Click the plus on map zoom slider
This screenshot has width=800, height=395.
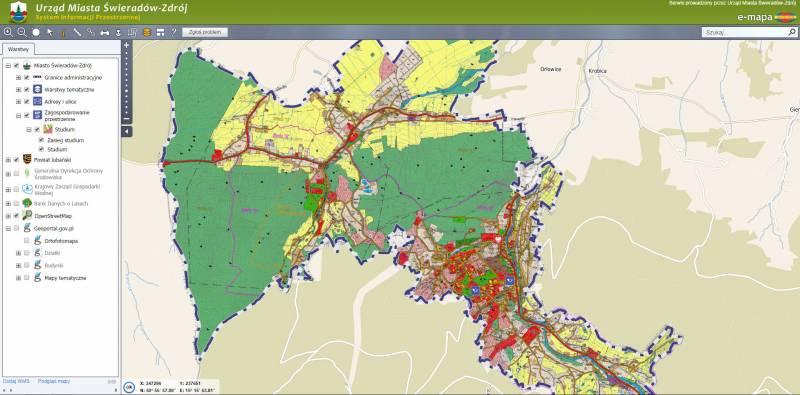coord(127,45)
